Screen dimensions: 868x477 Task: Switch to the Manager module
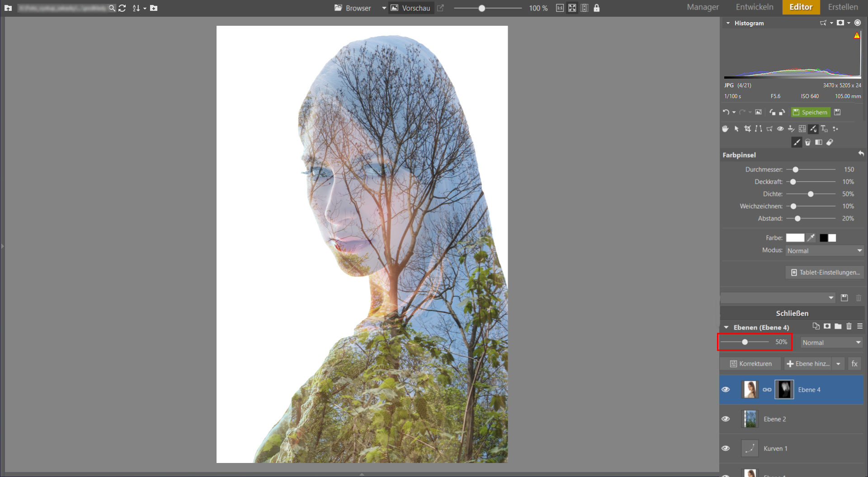coord(703,7)
